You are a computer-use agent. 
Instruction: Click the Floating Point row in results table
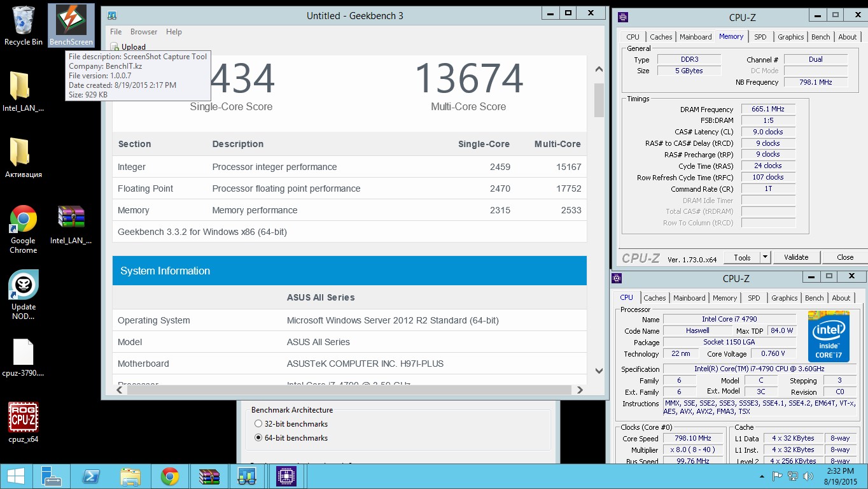click(x=349, y=188)
